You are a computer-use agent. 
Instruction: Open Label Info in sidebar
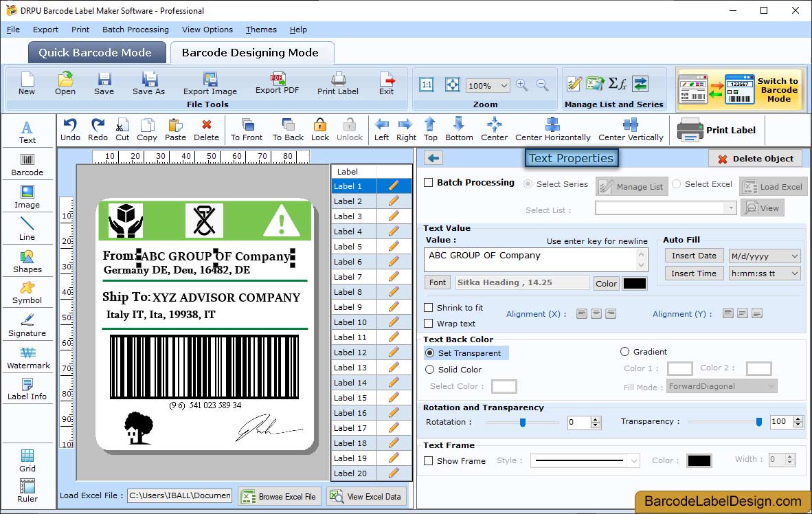[x=27, y=389]
